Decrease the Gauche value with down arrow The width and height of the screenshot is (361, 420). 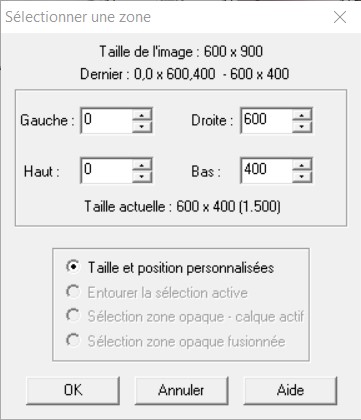click(x=142, y=126)
